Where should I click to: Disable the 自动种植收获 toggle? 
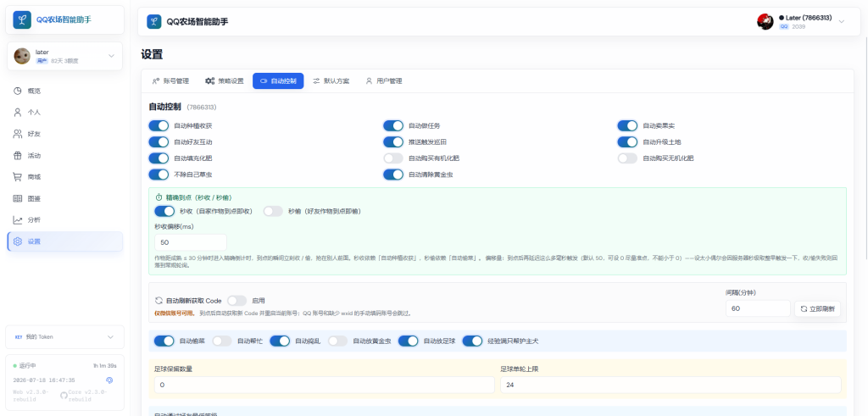159,125
